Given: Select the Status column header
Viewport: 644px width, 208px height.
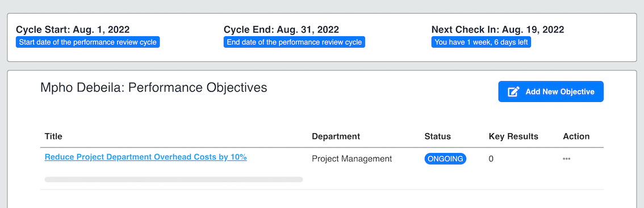Looking at the screenshot, I should click(x=437, y=136).
